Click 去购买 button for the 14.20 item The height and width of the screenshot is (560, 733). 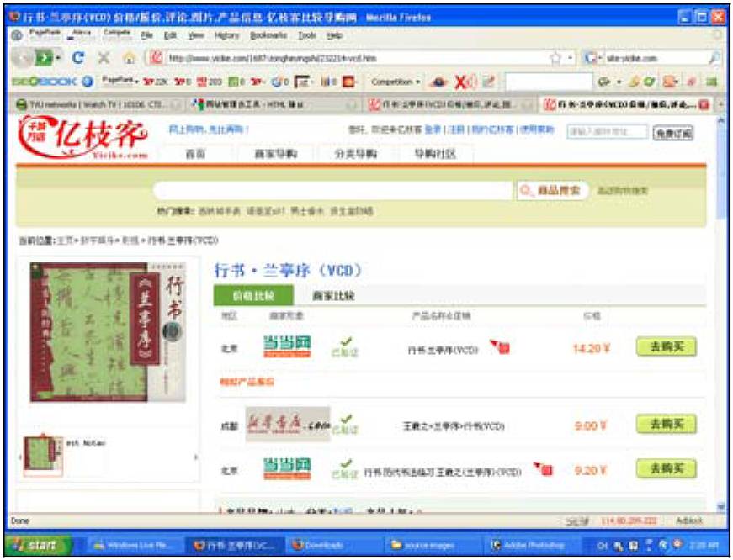667,346
